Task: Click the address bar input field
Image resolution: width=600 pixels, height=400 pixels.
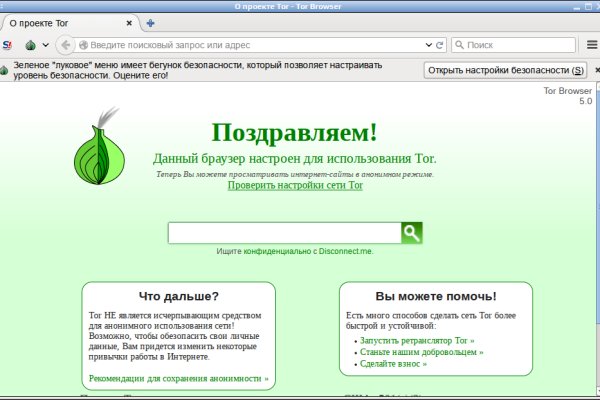Action: pos(250,45)
